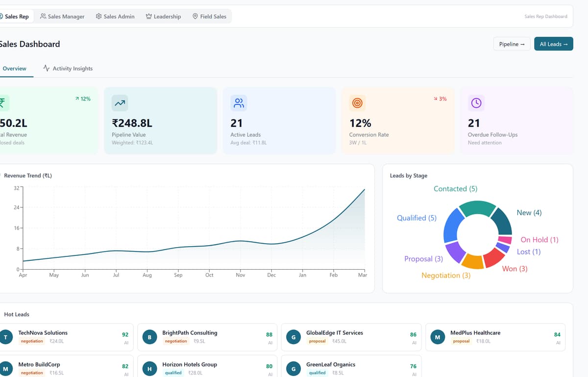Click the 3W / 1L text
Image resolution: width=588 pixels, height=377 pixels.
coord(358,143)
